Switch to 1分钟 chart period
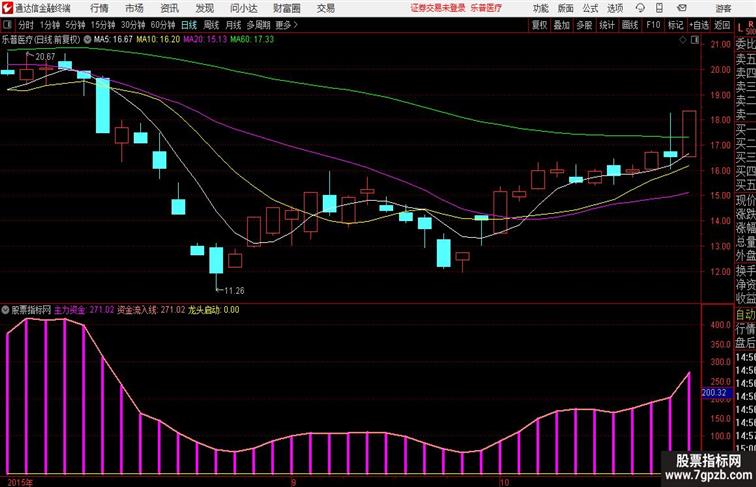Screen dimensions: 756x487 (50, 25)
